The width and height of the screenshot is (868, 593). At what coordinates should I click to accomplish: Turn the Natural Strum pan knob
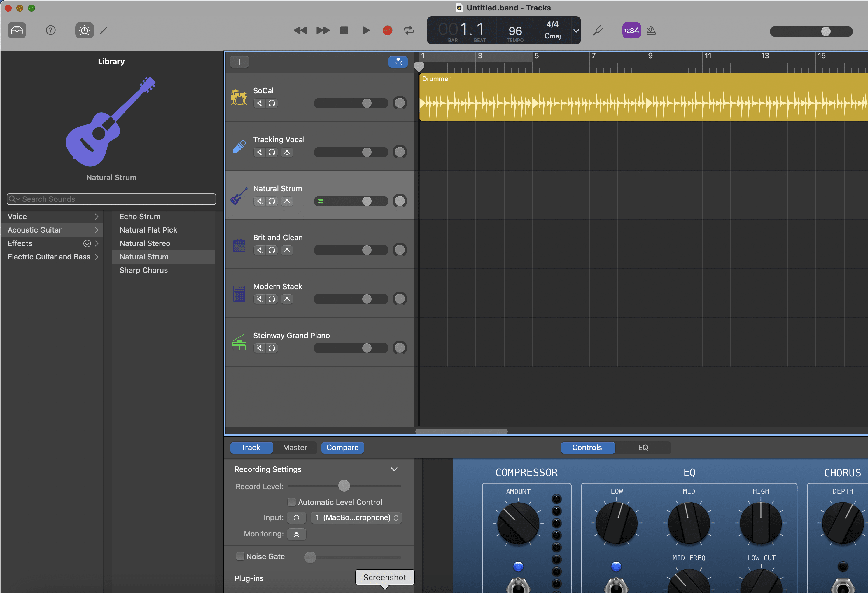tap(400, 201)
